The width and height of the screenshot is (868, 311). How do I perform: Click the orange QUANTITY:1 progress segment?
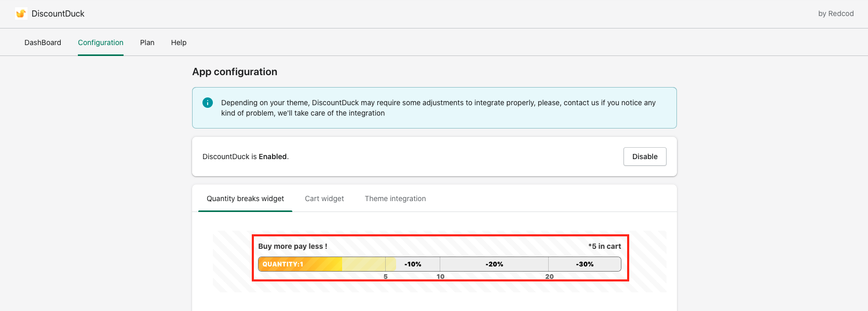click(300, 264)
